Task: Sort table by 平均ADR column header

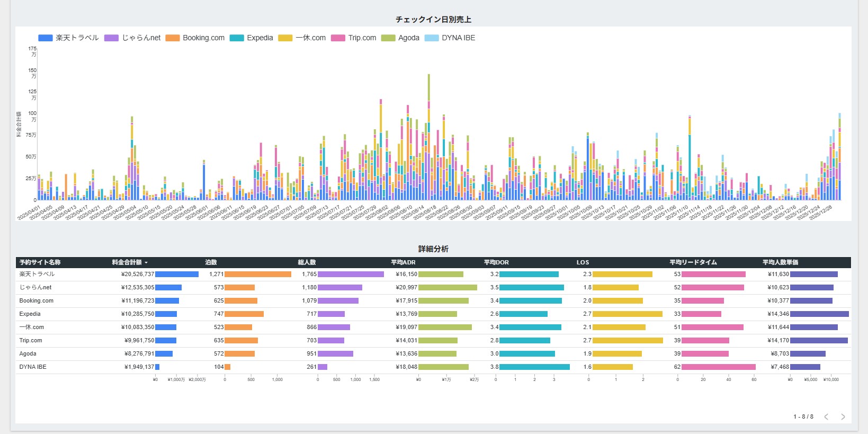Action: (x=403, y=262)
